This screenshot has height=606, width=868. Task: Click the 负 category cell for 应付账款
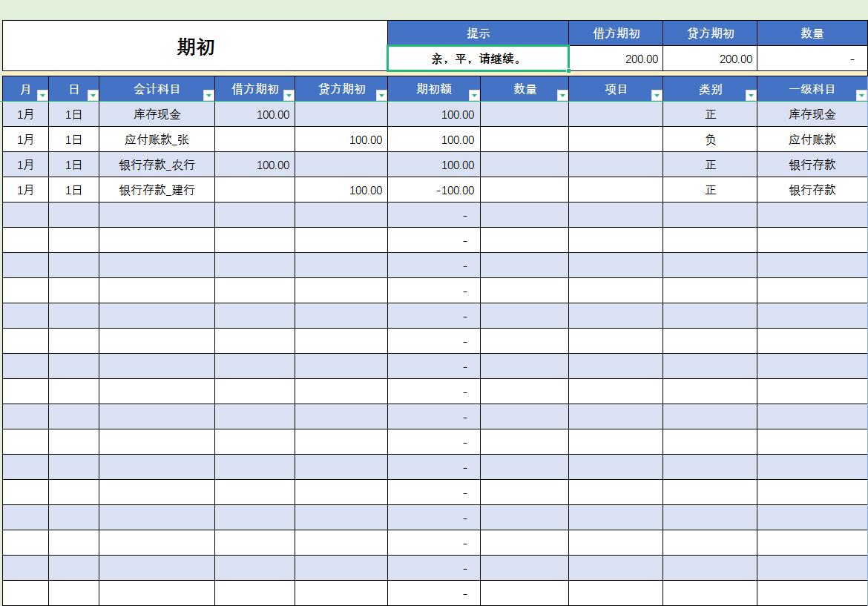pos(709,139)
